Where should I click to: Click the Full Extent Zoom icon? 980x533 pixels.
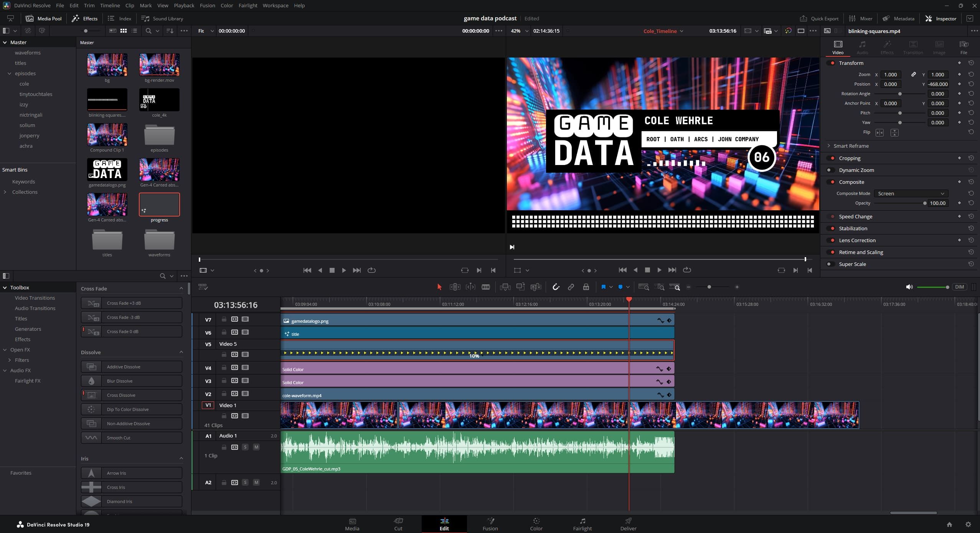click(643, 287)
